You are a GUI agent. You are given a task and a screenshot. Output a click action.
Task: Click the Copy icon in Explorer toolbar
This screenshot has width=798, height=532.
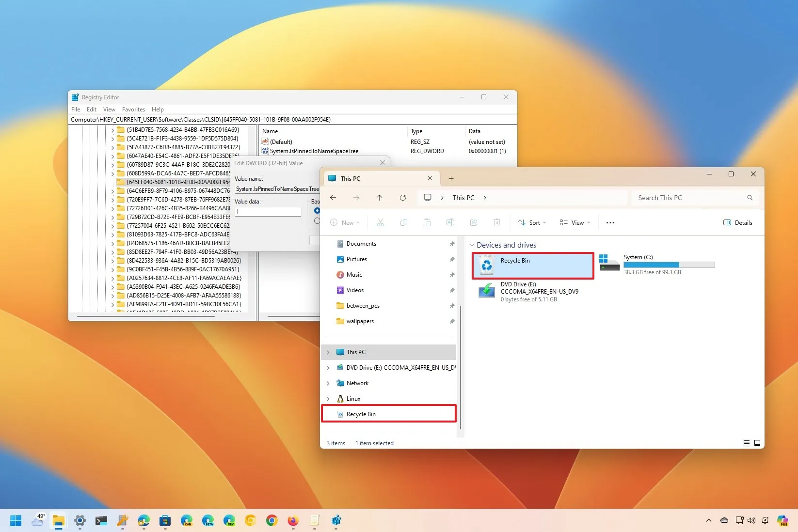404,222
